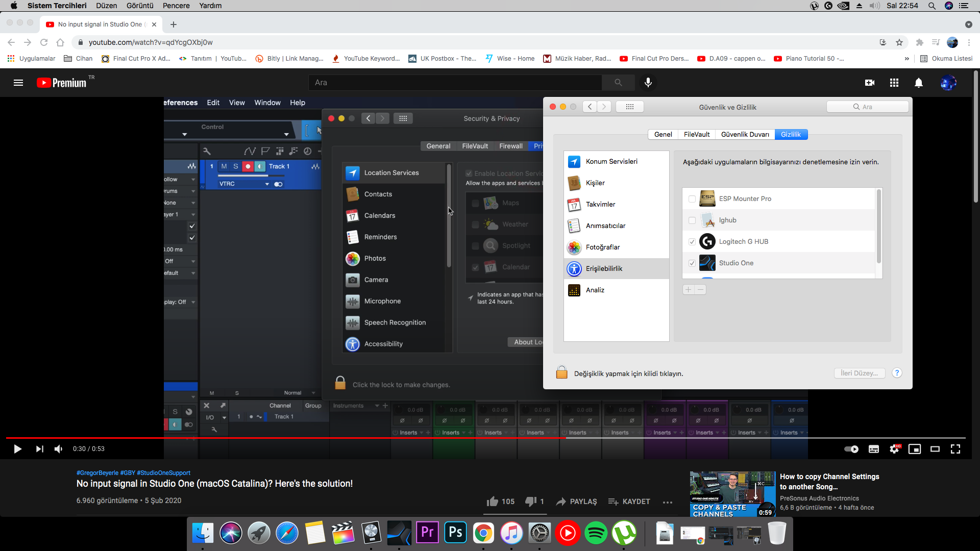This screenshot has height=551, width=980.
Task: Toggle the Logitech G HUB checkbox
Action: click(692, 242)
